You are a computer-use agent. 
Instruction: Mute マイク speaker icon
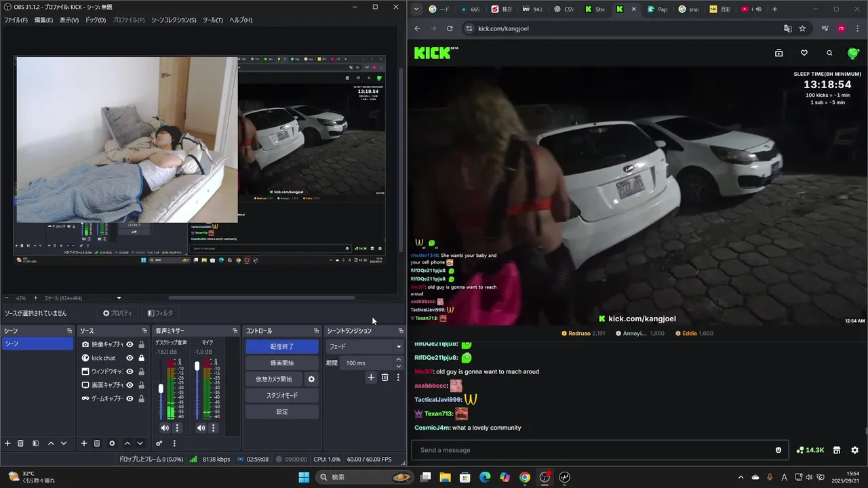(x=201, y=428)
